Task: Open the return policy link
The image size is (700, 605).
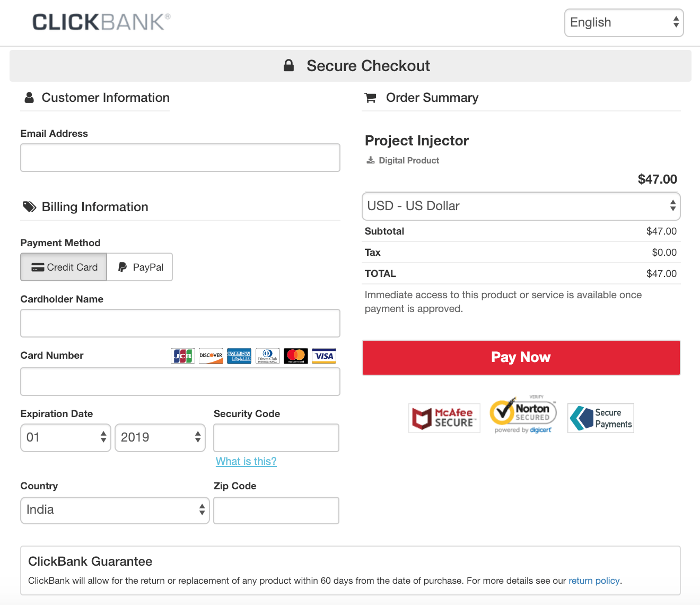Action: point(594,581)
